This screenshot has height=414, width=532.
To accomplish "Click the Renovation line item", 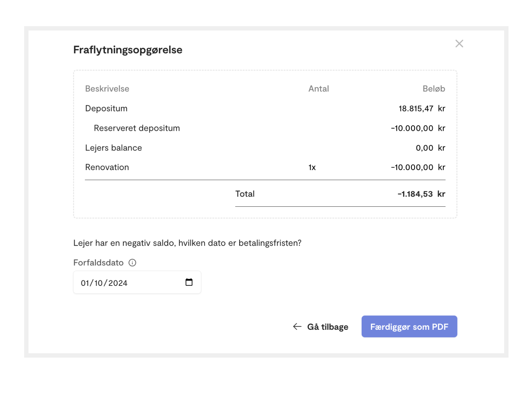I will 265,167.
